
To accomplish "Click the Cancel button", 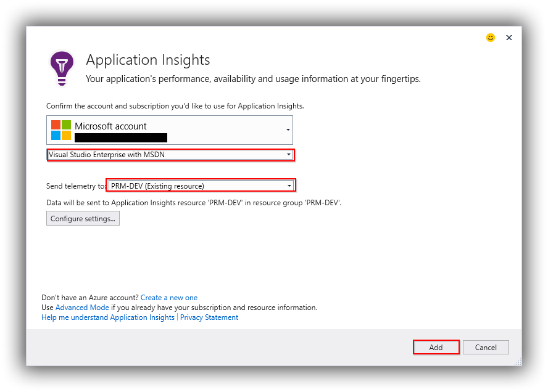I will (x=486, y=348).
